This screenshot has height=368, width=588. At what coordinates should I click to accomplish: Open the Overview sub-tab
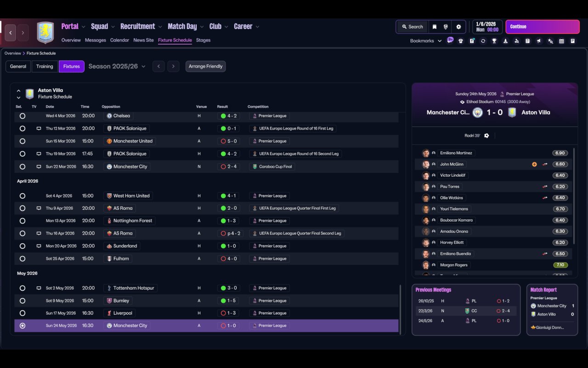[71, 40]
